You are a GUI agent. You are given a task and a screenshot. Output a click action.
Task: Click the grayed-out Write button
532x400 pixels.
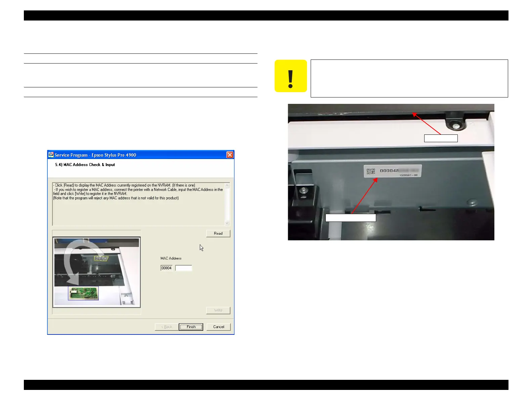(218, 310)
